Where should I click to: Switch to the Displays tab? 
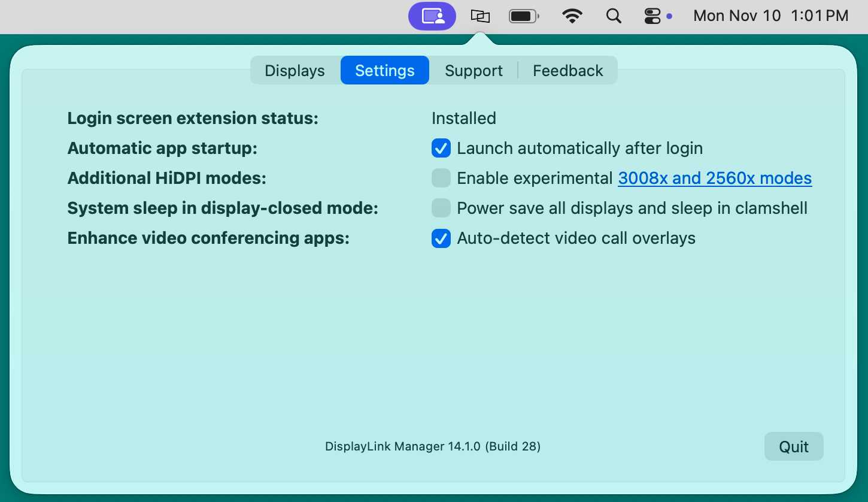point(295,70)
